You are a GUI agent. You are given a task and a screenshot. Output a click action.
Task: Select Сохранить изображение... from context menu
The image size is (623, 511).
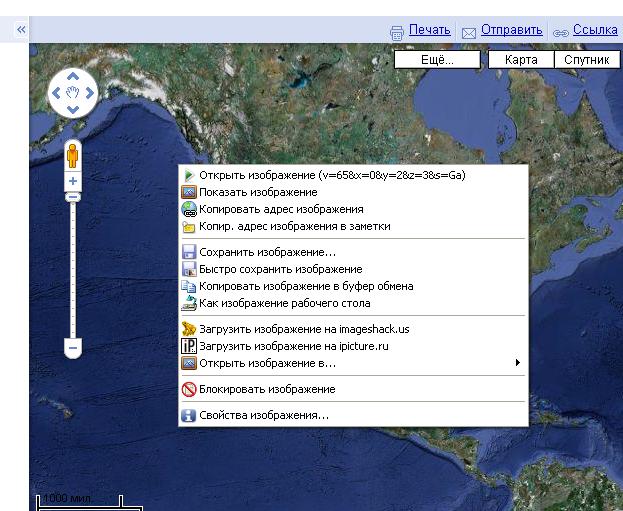point(267,253)
